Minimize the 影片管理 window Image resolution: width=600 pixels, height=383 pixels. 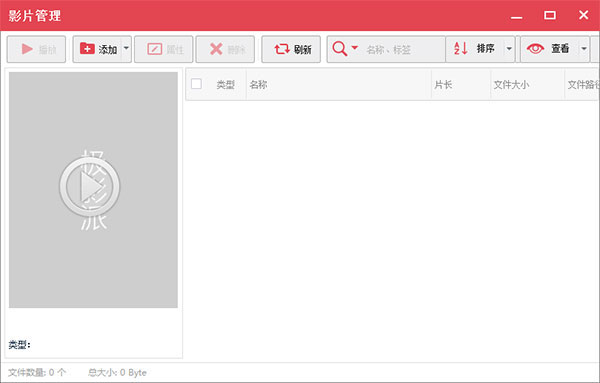[517, 16]
